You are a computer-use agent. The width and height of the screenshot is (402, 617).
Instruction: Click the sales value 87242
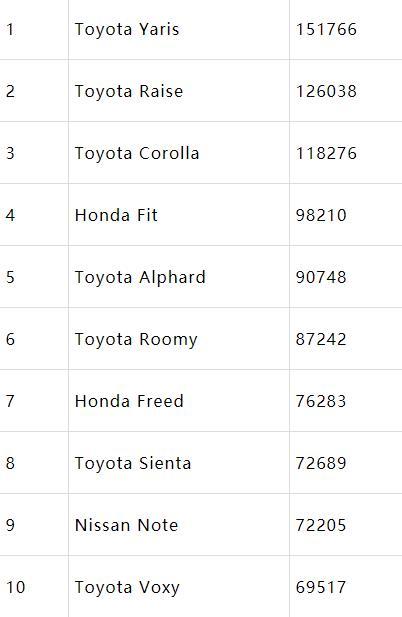pos(321,339)
